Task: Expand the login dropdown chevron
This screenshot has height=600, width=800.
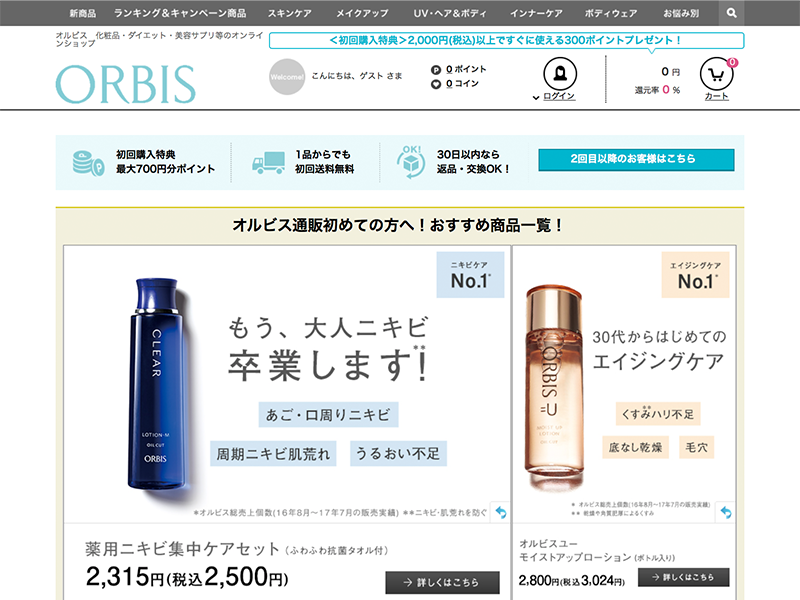Action: 536,97
